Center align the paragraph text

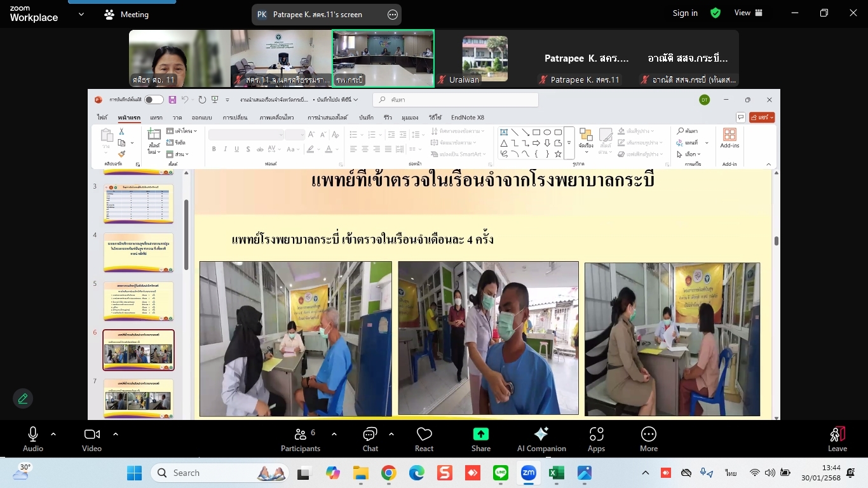[365, 149]
